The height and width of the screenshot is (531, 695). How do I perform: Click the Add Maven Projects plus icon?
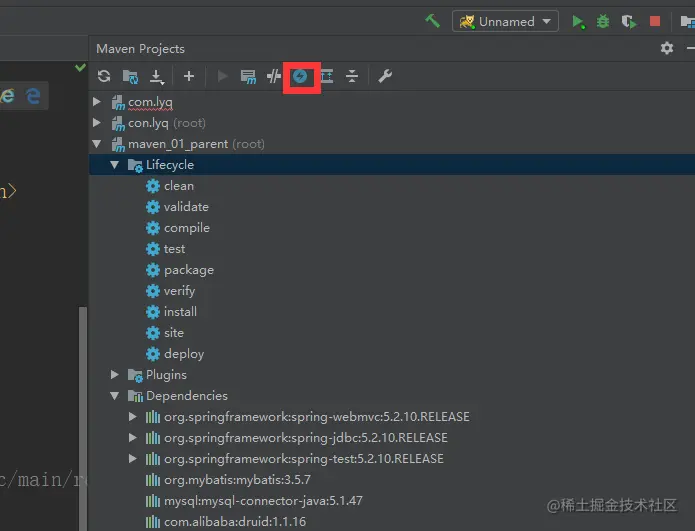[189, 76]
